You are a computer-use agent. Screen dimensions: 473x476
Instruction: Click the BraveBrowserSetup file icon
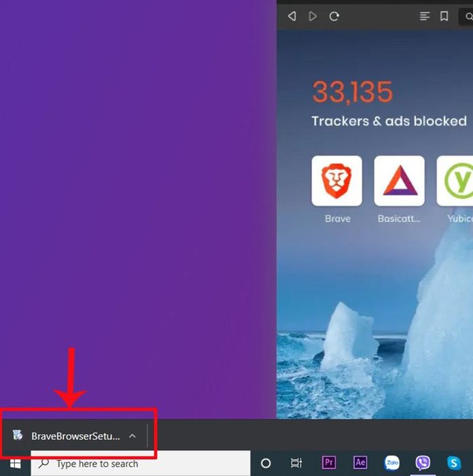[18, 435]
